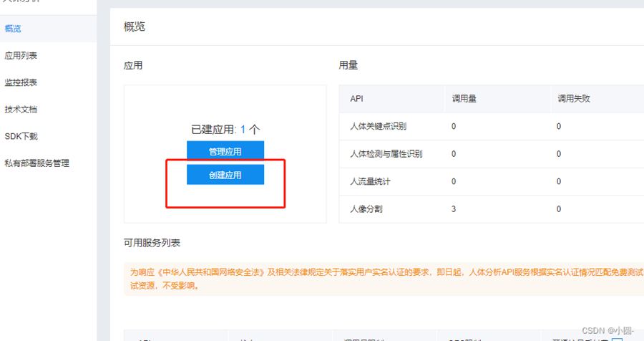Click the 可用服务列表 section heading

152,243
